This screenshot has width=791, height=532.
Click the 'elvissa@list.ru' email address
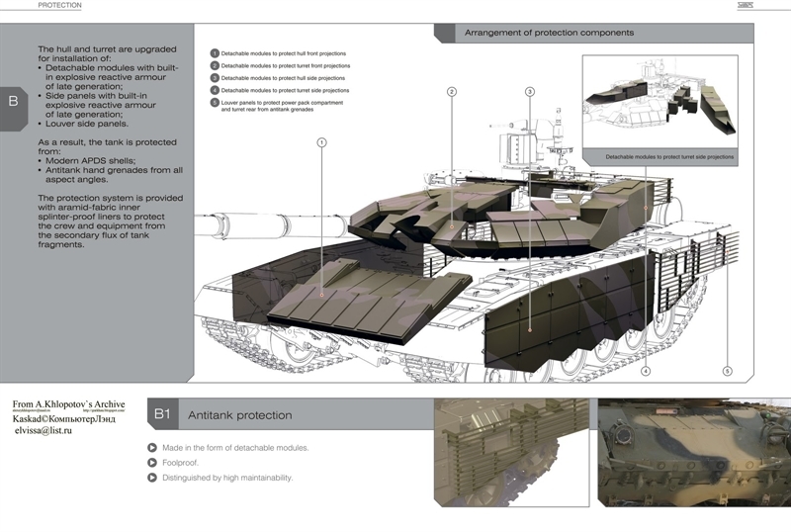44,430
